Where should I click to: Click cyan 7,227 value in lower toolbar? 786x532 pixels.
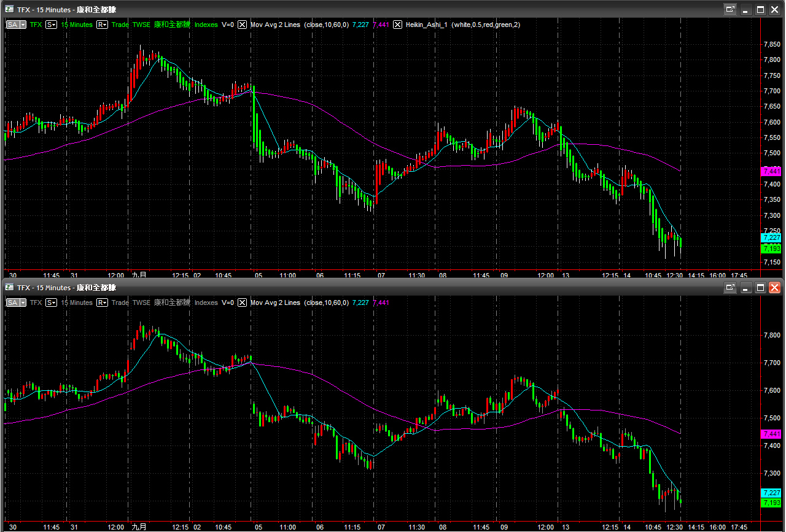[x=360, y=303]
